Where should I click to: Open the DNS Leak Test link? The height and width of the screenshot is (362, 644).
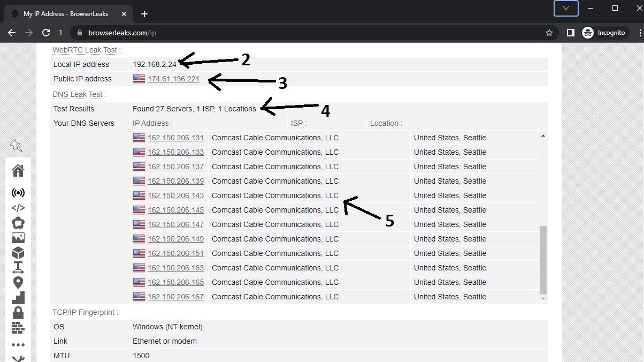tap(78, 94)
